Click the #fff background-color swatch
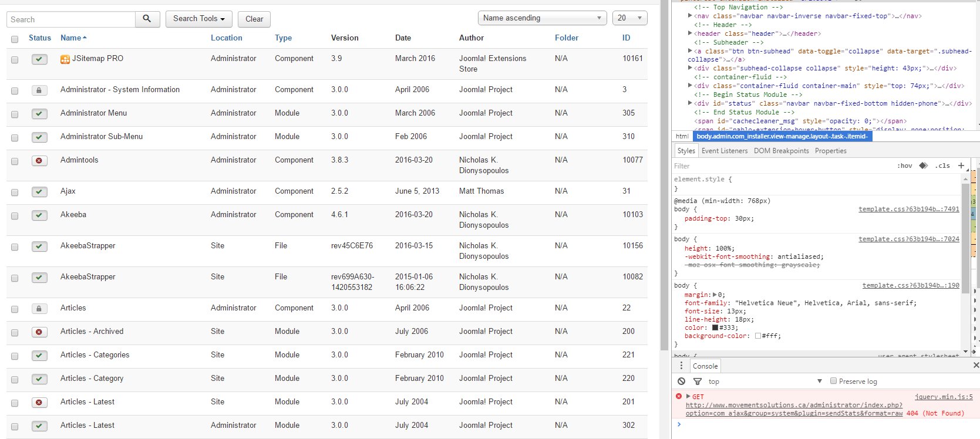Image resolution: width=980 pixels, height=439 pixels. click(758, 336)
